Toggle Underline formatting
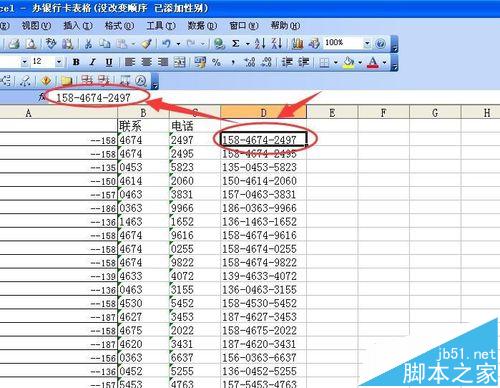Screen dimensions: 500x388 click(109, 62)
